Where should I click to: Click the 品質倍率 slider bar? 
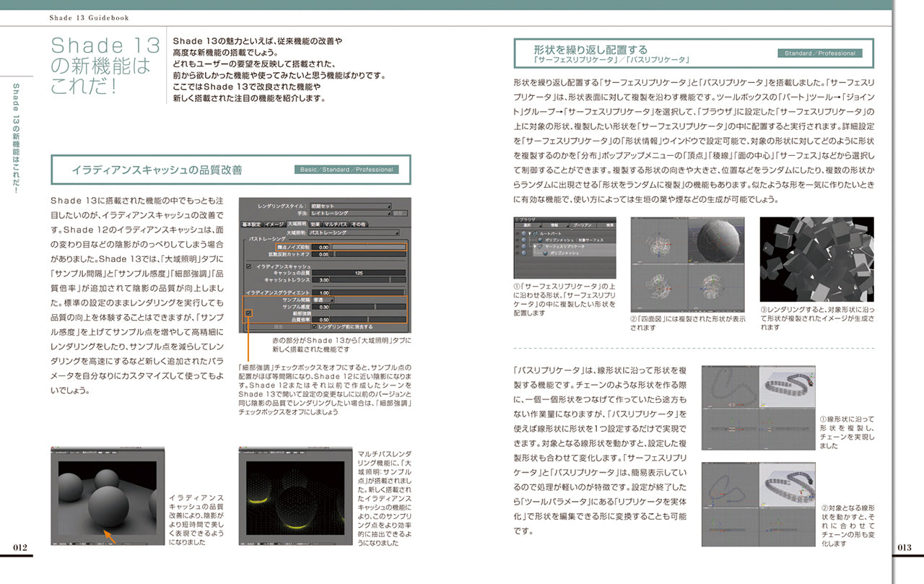coord(368,319)
